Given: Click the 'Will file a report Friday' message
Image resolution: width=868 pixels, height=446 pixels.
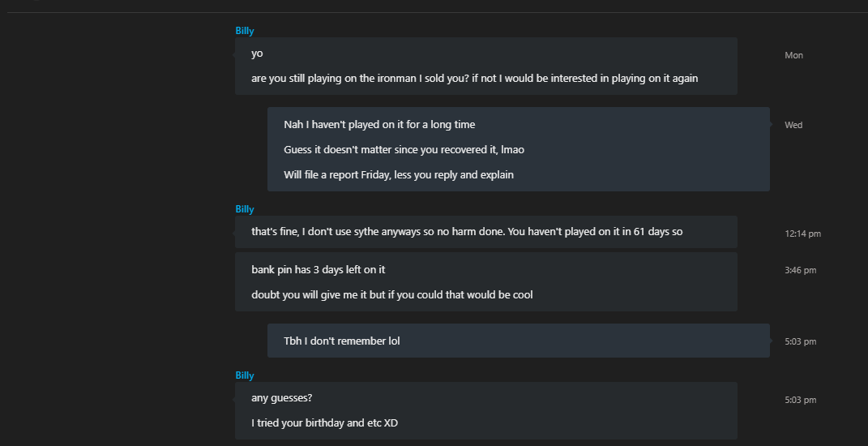Looking at the screenshot, I should tap(399, 175).
